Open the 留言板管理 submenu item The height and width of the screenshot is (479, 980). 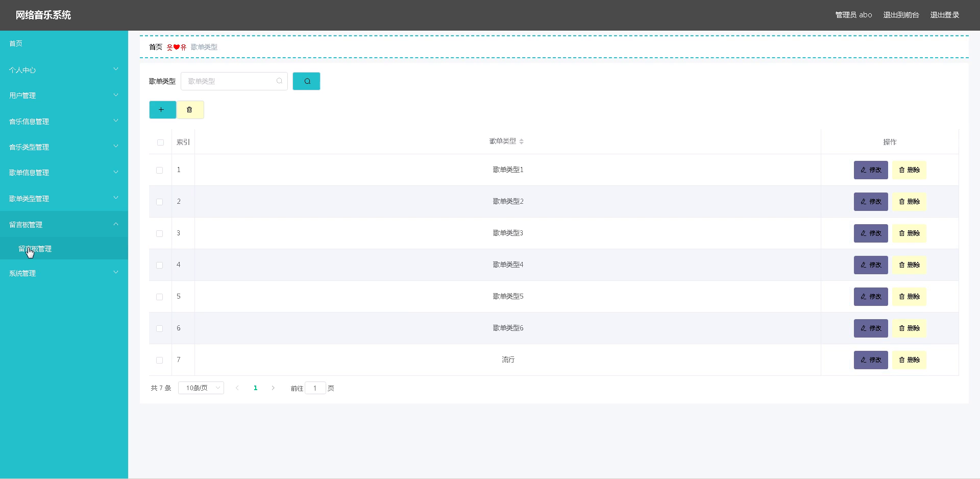coord(64,249)
